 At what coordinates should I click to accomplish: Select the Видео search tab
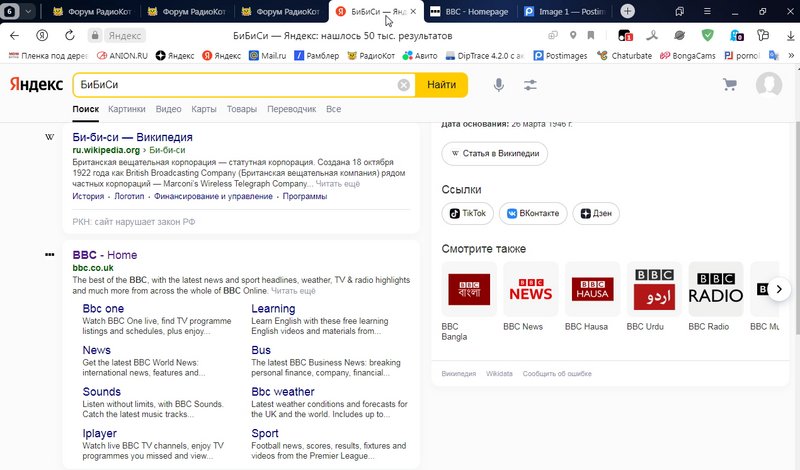point(168,109)
